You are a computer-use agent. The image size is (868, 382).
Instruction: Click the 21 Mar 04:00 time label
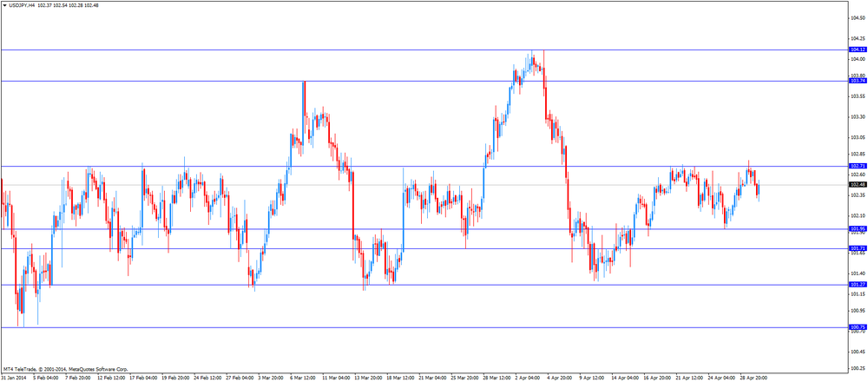[431, 379]
